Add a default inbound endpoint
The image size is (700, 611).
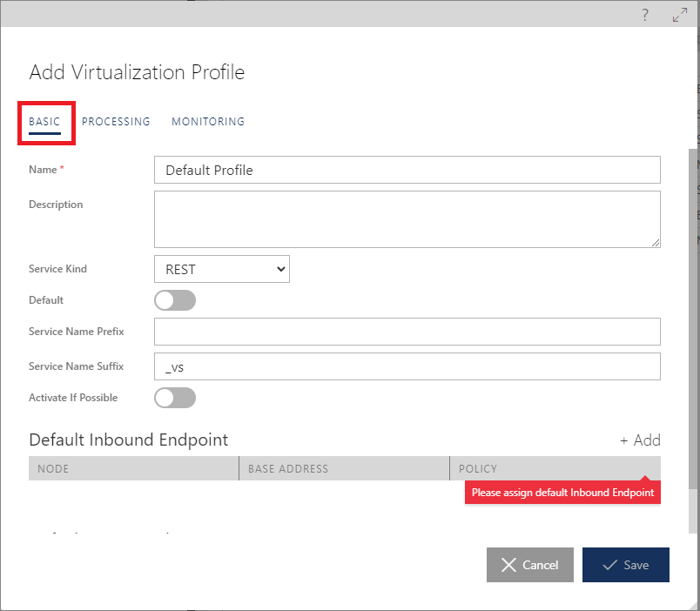coord(640,440)
